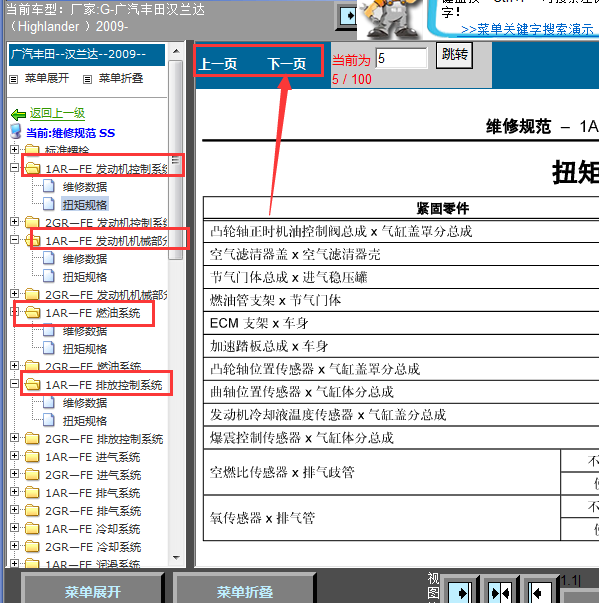Collapse the 1AR—FE 排放控制系统 node

14,383
